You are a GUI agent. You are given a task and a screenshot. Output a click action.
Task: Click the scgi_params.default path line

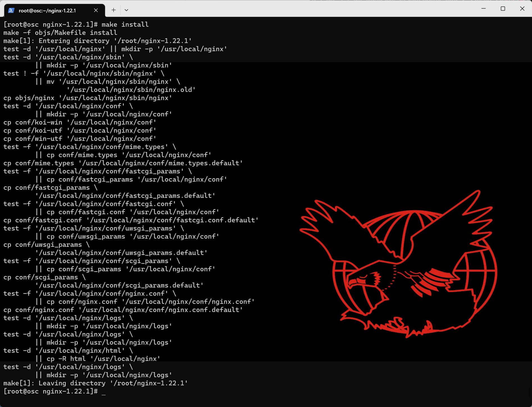pos(119,285)
